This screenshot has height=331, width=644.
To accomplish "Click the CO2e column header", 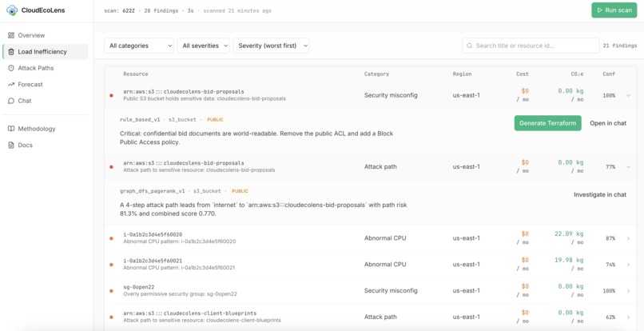I will tap(577, 74).
